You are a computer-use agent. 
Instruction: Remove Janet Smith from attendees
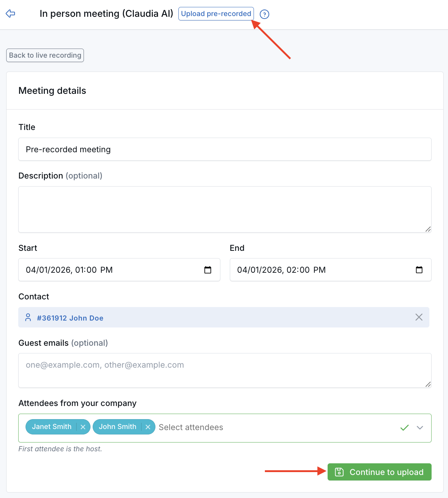tap(83, 426)
